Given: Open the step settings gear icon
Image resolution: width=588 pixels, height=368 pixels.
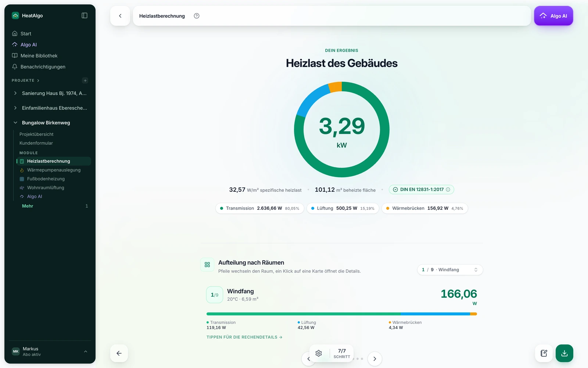Looking at the screenshot, I should click(319, 353).
